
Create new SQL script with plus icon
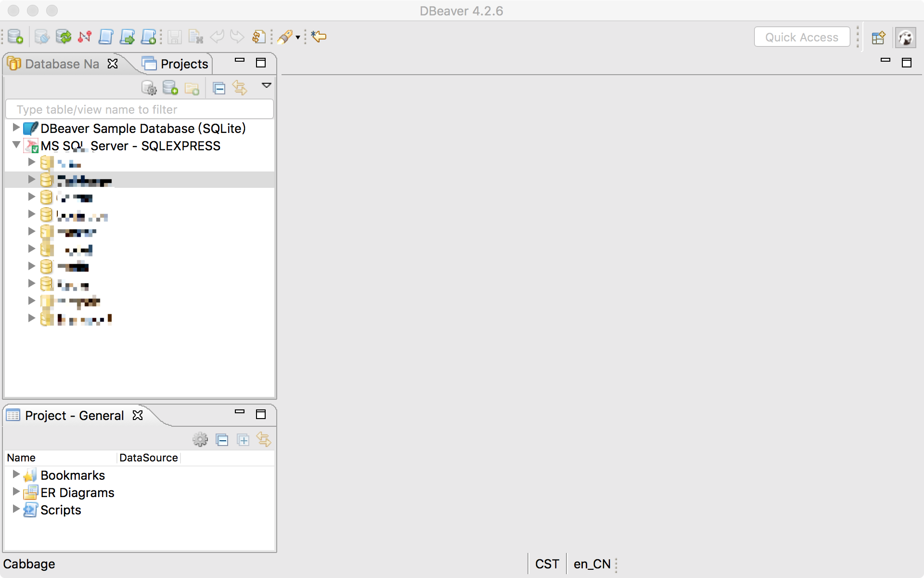148,37
